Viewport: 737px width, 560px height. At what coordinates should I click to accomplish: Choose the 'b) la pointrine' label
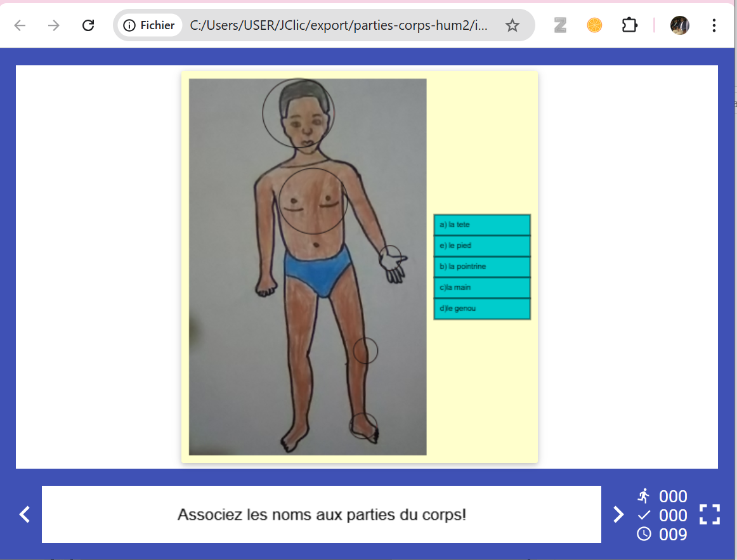coord(482,266)
